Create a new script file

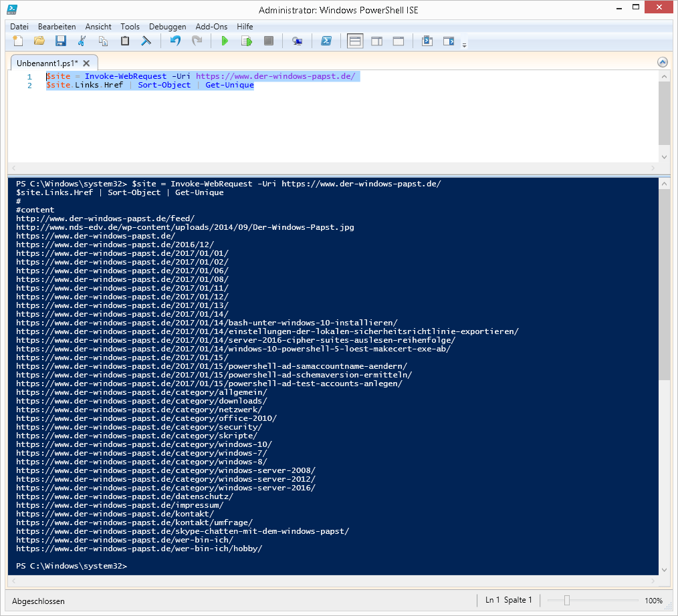pyautogui.click(x=17, y=41)
